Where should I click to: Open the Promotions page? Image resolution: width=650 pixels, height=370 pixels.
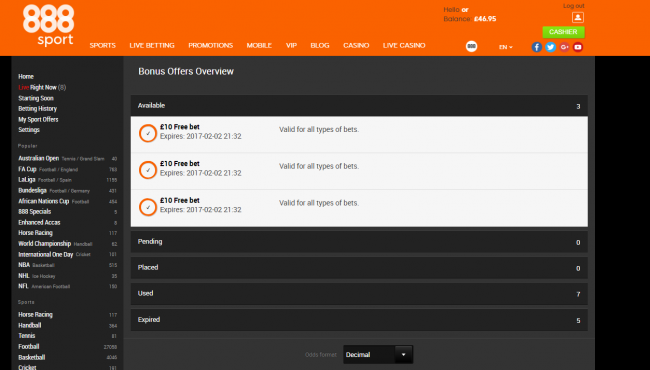pos(211,46)
